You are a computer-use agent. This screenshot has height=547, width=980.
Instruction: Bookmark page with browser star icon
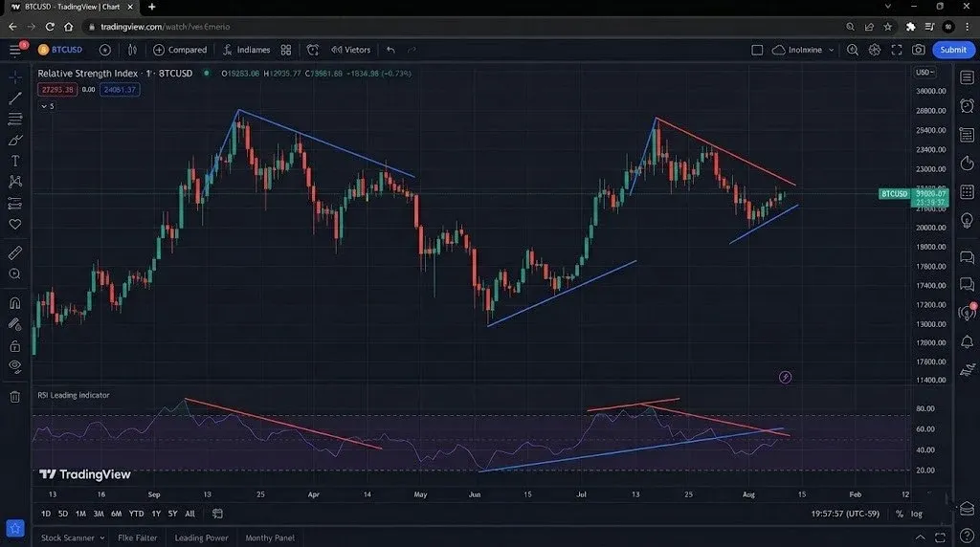click(x=888, y=27)
